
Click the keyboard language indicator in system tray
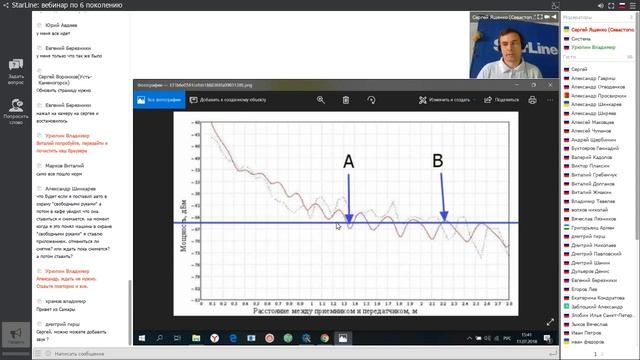pos(507,338)
